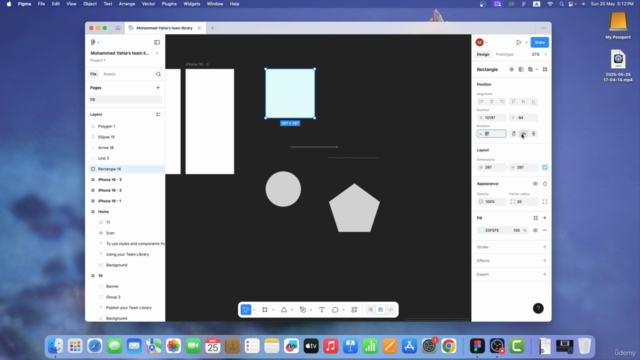
Task: Remove fill with minus icon
Action: pyautogui.click(x=544, y=231)
